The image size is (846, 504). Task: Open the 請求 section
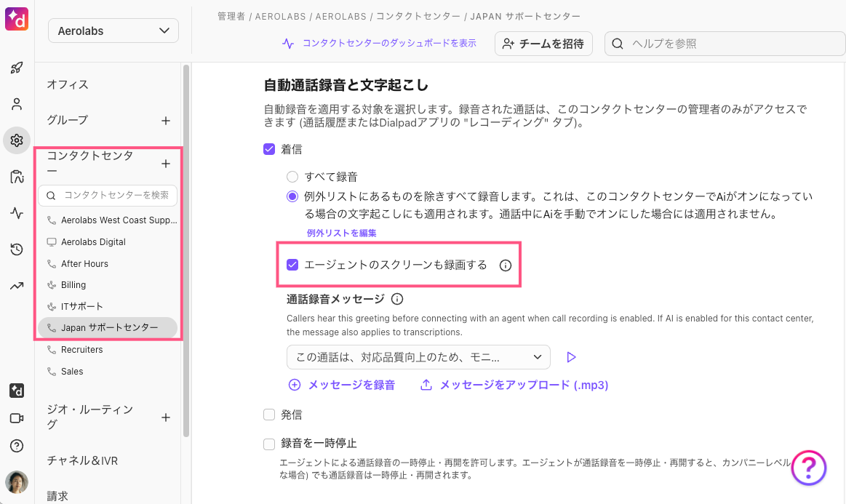[57, 496]
